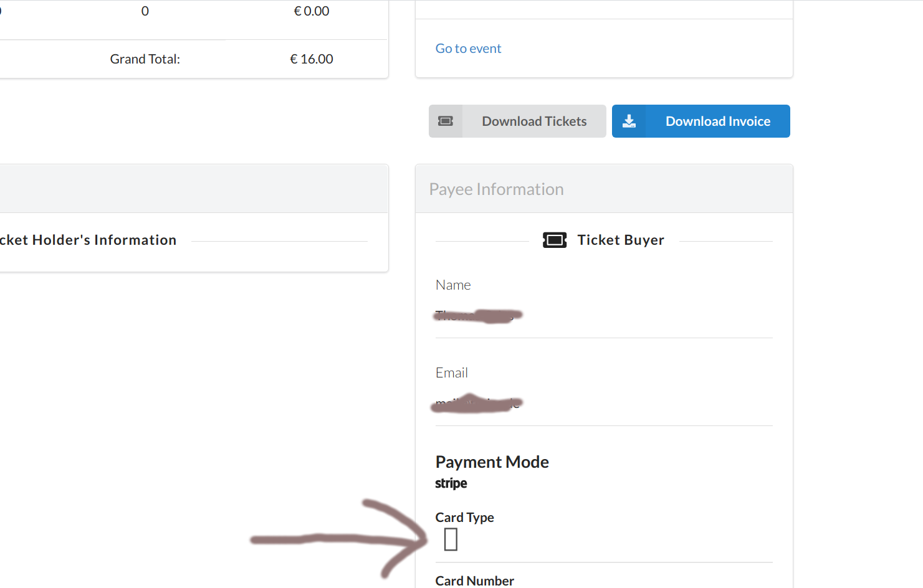This screenshot has height=588, width=923.
Task: Click the Download Invoice button
Action: [x=701, y=121]
